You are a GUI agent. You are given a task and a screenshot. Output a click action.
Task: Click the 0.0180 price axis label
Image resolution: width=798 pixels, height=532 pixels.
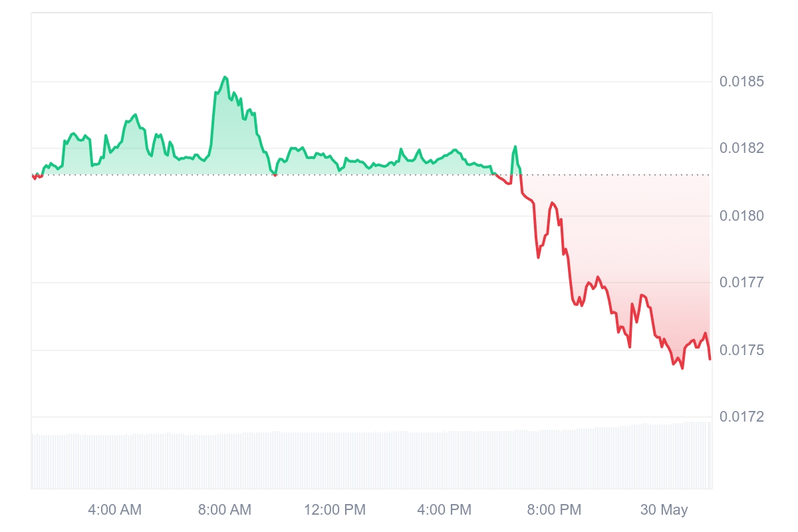(x=741, y=215)
